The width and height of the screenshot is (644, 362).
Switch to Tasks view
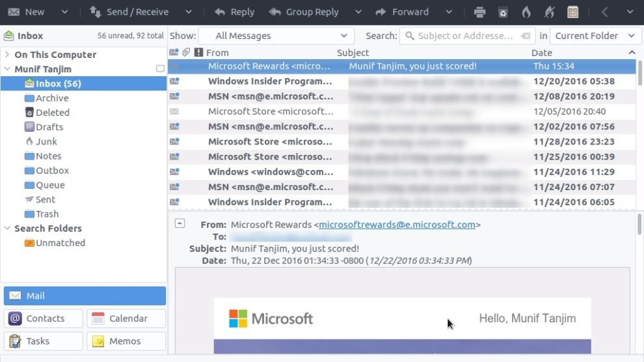pyautogui.click(x=43, y=341)
